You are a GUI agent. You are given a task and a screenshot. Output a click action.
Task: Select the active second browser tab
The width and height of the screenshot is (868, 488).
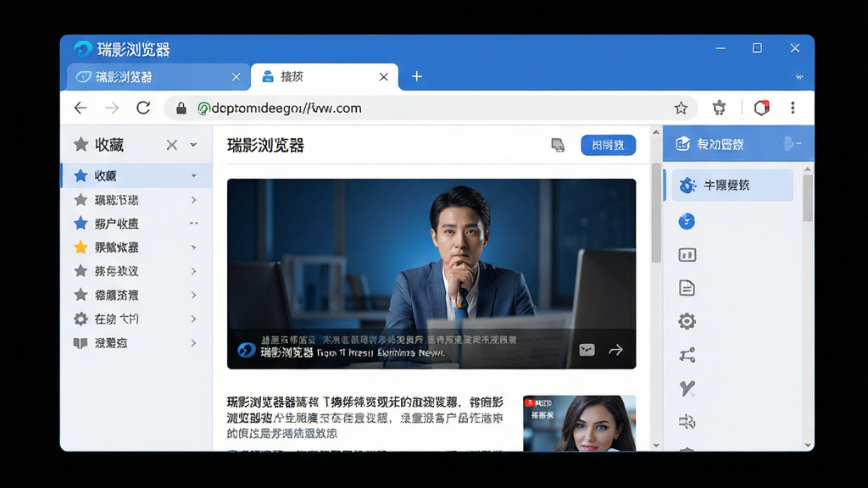[x=325, y=77]
